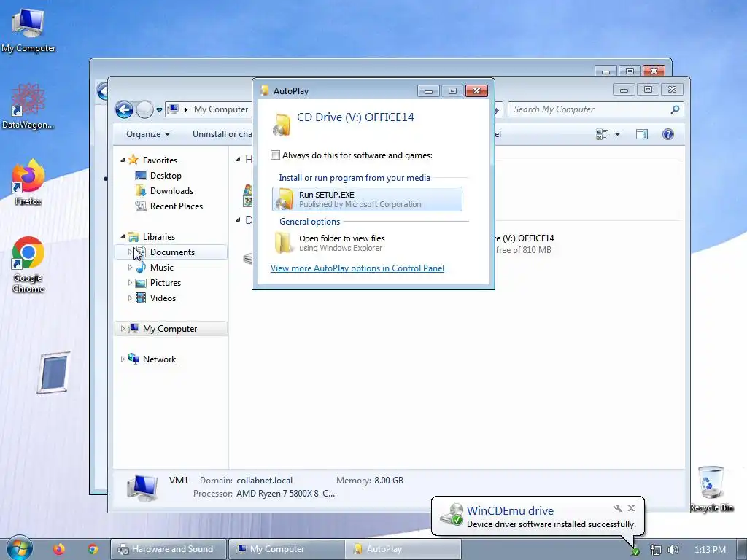This screenshot has width=747, height=560.
Task: Click Uninstall or change a program
Action: click(x=222, y=134)
